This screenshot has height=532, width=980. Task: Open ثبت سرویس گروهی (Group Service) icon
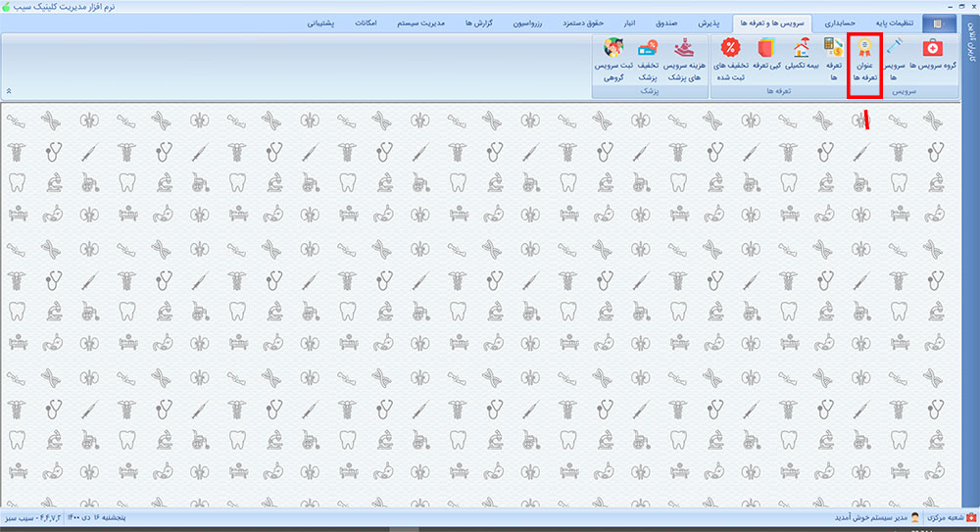[x=614, y=58]
